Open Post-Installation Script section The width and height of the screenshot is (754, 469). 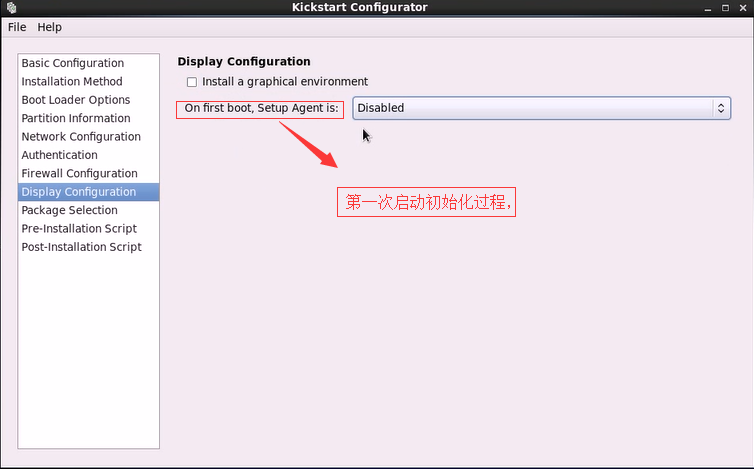[x=88, y=247]
